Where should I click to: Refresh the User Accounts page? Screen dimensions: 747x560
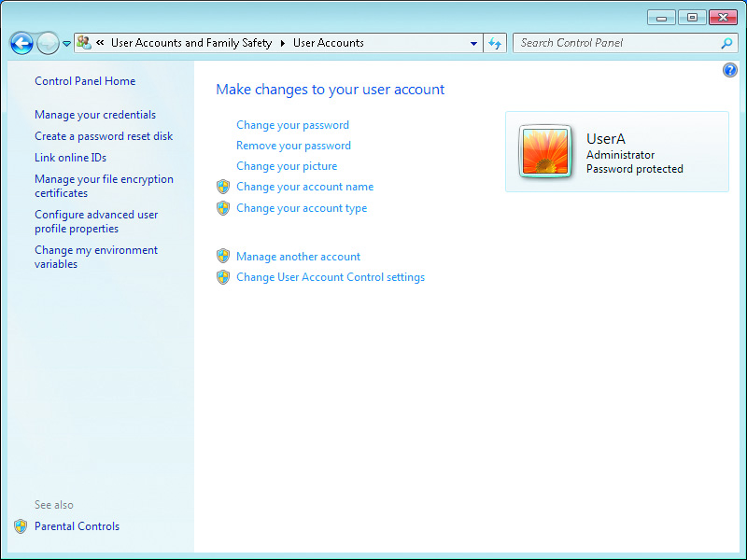495,43
